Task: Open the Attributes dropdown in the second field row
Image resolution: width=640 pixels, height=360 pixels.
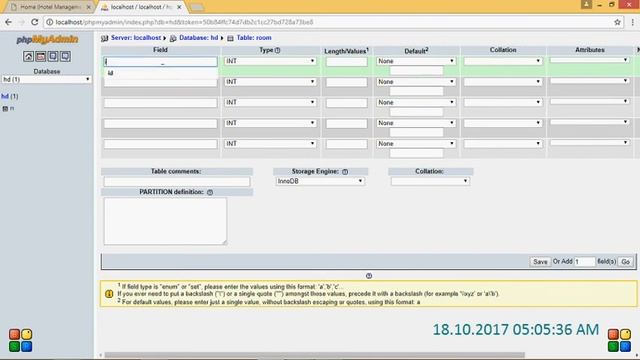Action: point(589,81)
